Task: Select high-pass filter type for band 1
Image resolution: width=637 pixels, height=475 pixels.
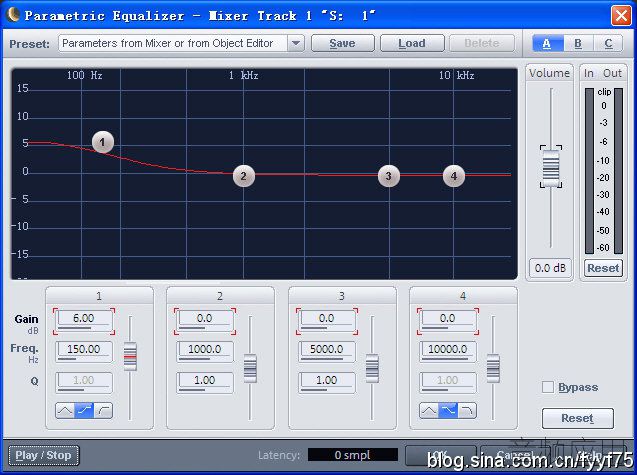Action: (103, 411)
